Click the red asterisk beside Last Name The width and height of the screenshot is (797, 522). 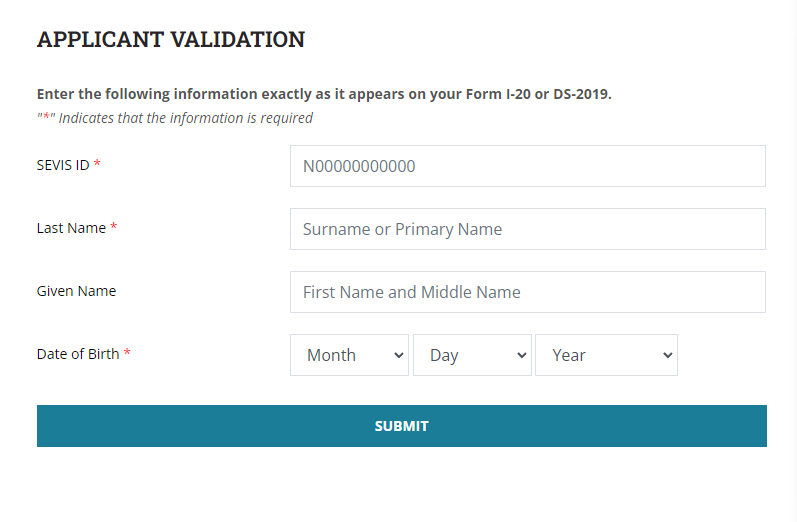114,228
